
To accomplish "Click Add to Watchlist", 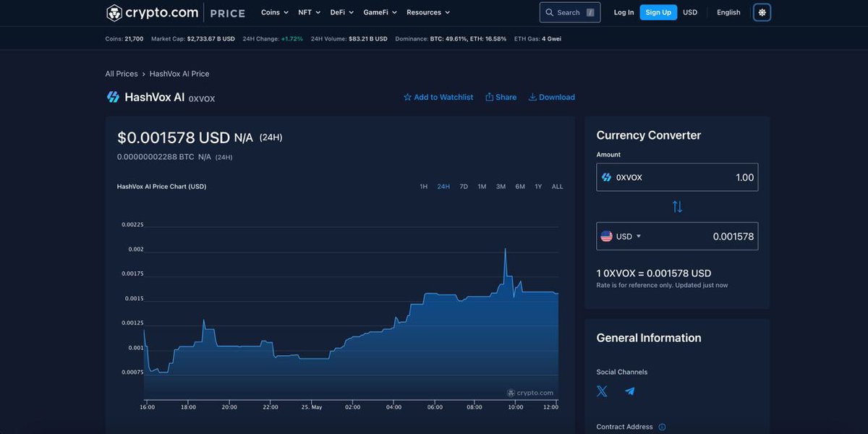I will click(x=443, y=97).
